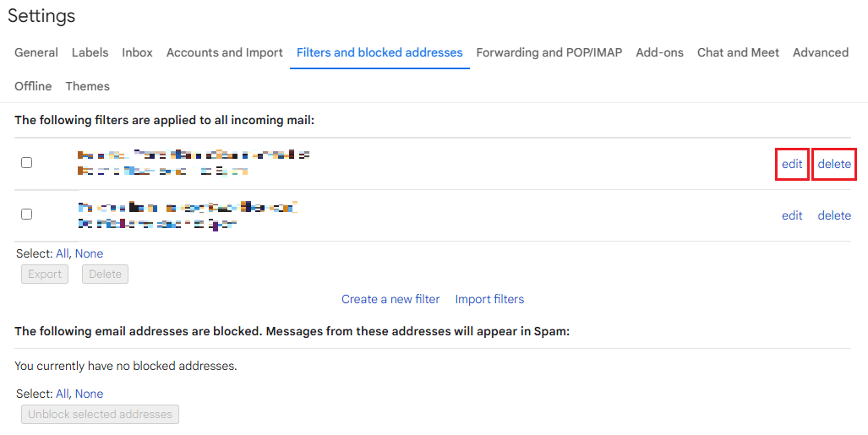Click the Import filters link
Screen dimensions: 868x435
pos(489,299)
